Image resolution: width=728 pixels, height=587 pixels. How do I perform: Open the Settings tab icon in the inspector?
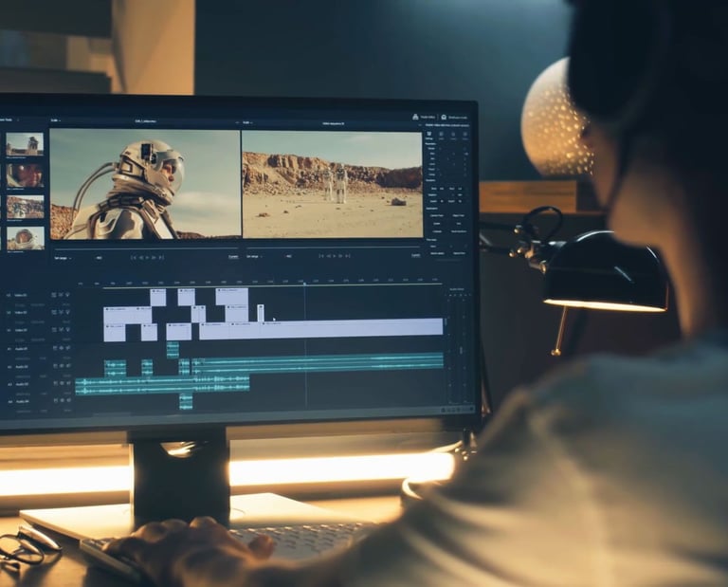(x=429, y=134)
